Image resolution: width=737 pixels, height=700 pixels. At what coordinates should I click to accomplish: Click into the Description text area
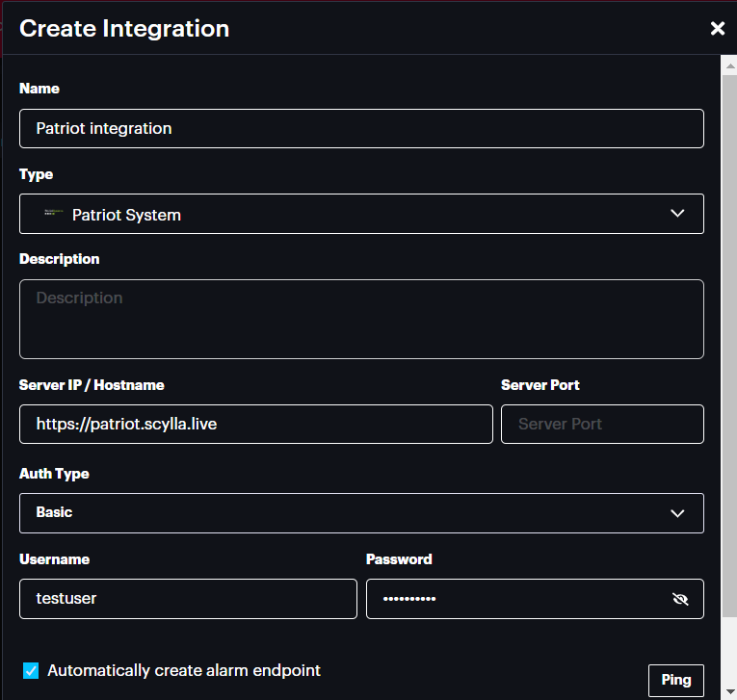pyautogui.click(x=361, y=319)
